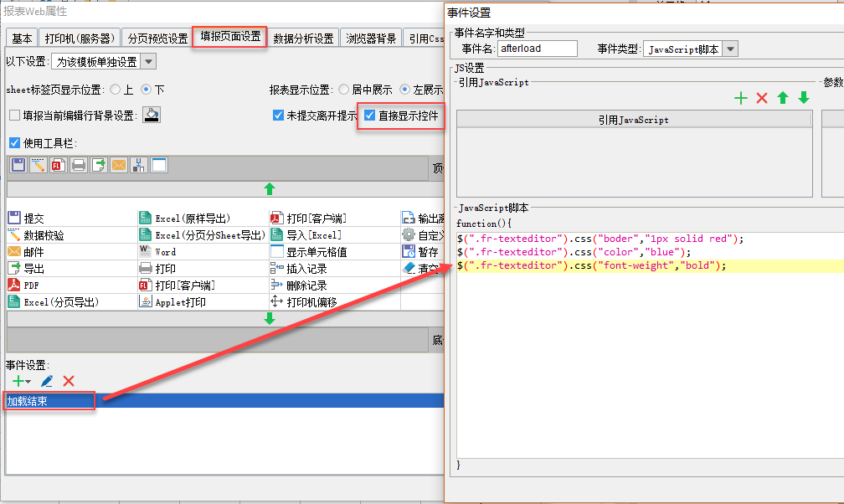Screen dimensions: 844x504
Task: Add a referenced JavaScript with green plus
Action: coord(741,98)
